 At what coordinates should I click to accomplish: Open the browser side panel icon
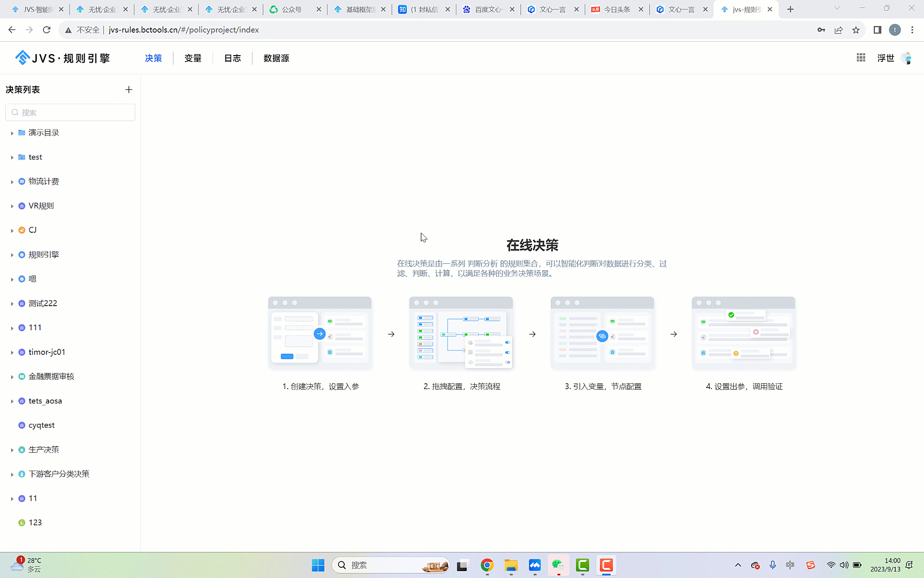pos(877,30)
